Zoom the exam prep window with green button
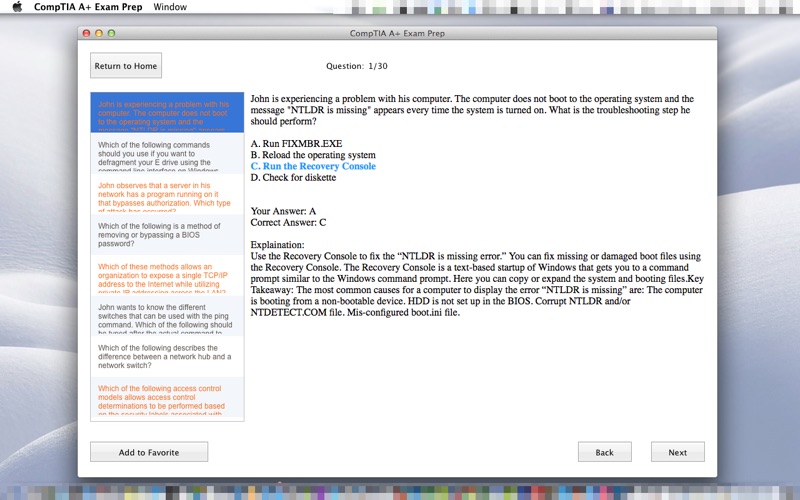The image size is (800, 500). [111, 33]
